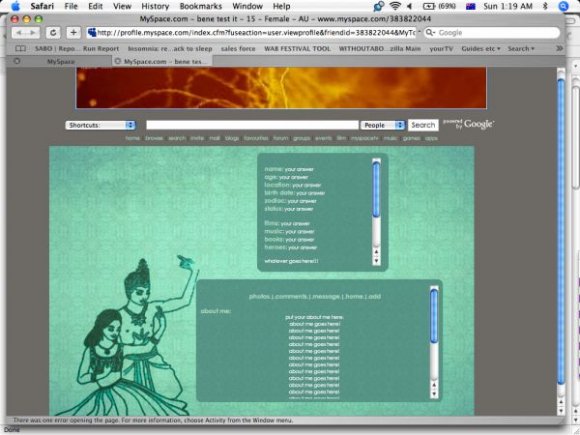Click the comments link in the profile box
The height and width of the screenshot is (435, 580).
pos(291,296)
